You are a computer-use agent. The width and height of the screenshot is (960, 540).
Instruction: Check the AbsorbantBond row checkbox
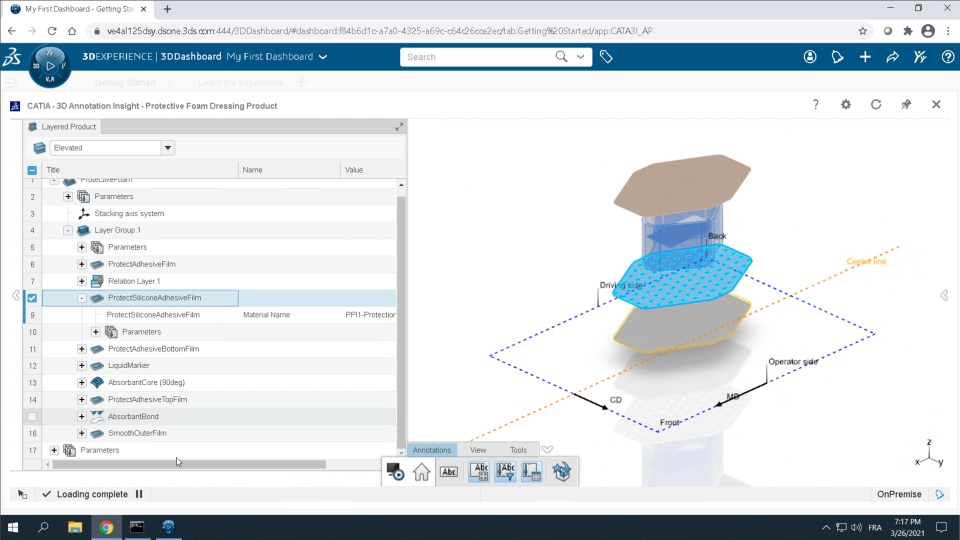[x=32, y=416]
